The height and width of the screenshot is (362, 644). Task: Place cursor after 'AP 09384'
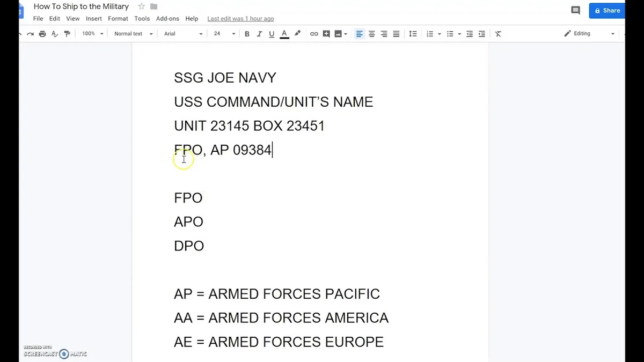tap(273, 150)
